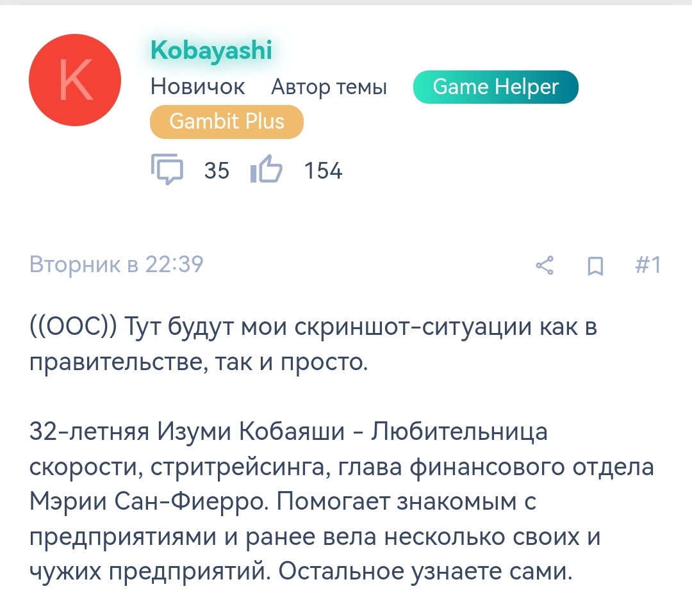Click the Gambit Plus badge
This screenshot has height=616, width=692.
(226, 122)
